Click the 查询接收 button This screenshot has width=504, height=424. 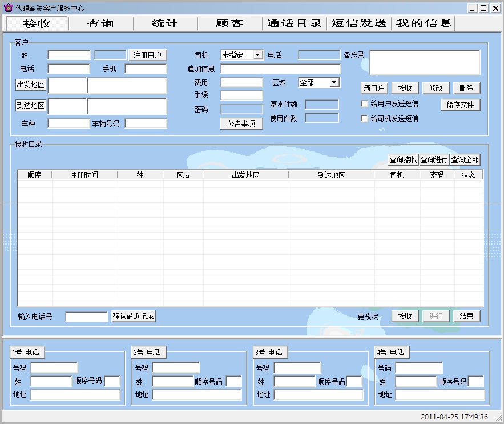coord(403,159)
